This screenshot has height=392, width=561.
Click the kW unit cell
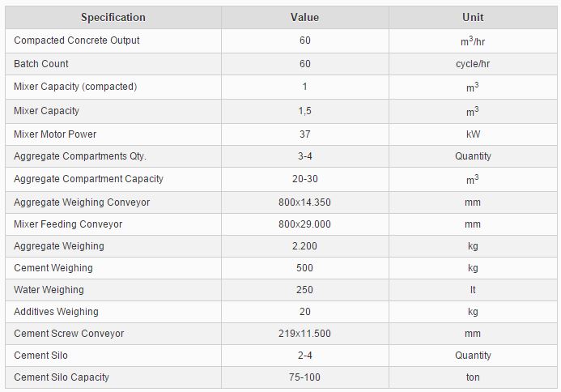(x=473, y=134)
